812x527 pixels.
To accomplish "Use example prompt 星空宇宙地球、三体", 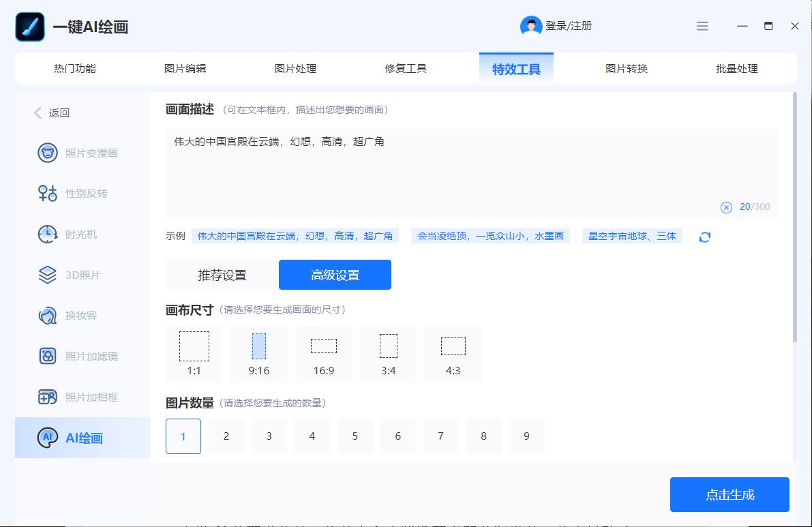I will click(632, 236).
